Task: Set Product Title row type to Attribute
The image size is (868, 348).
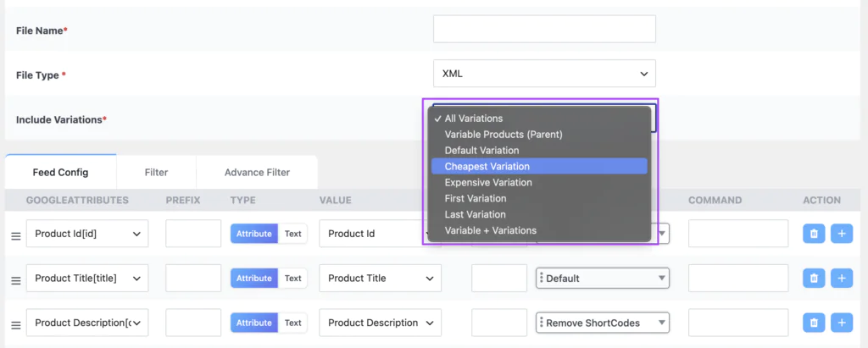Action: pyautogui.click(x=254, y=278)
